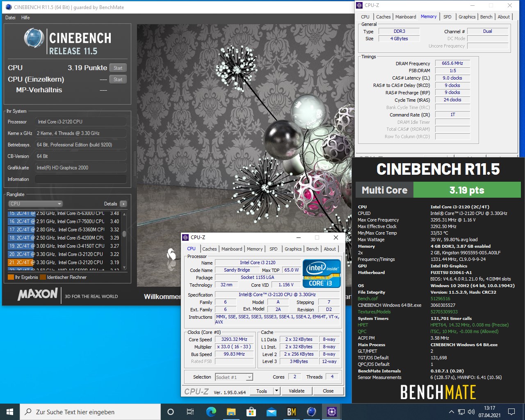Click brown Identischer Rechner legend swatch
The image size is (525, 420).
pyautogui.click(x=43, y=277)
